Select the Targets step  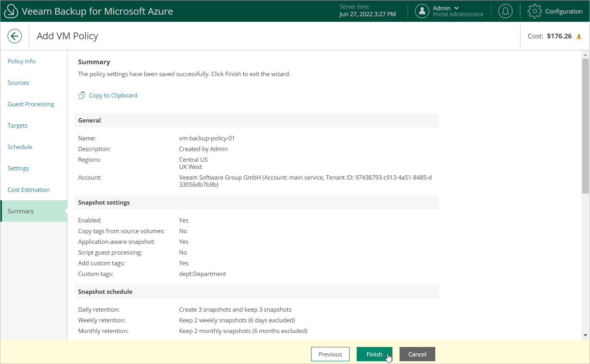pos(17,126)
